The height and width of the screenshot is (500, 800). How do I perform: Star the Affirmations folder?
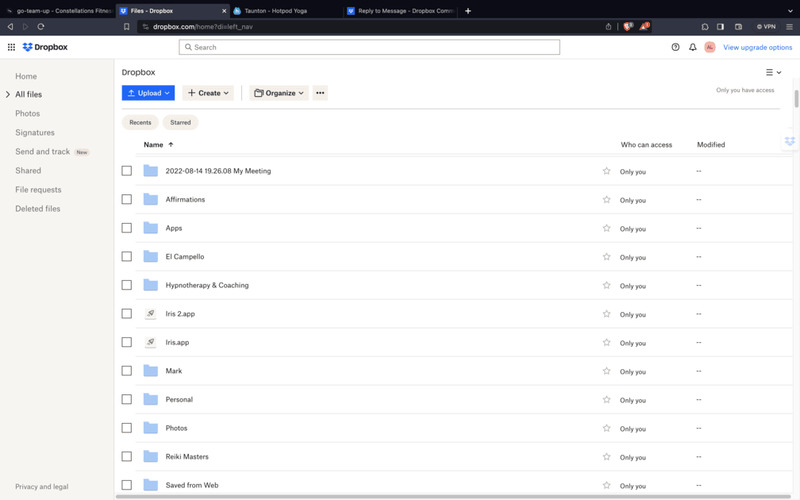click(606, 199)
